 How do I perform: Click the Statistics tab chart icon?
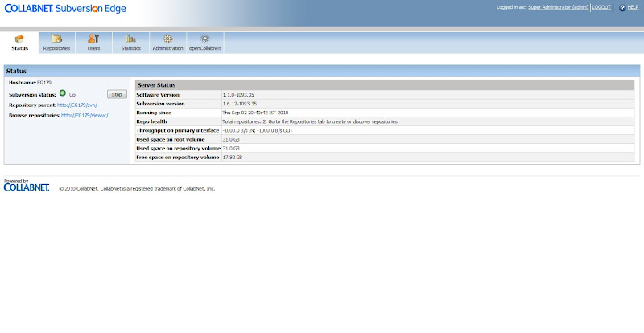click(x=130, y=39)
